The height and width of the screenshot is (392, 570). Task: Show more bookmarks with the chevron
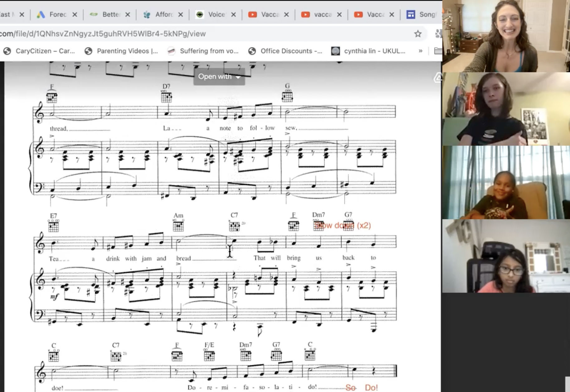point(420,51)
